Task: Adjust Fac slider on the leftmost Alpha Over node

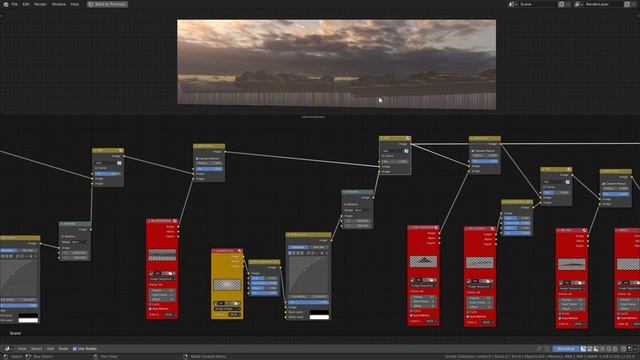Action: pyautogui.click(x=209, y=169)
